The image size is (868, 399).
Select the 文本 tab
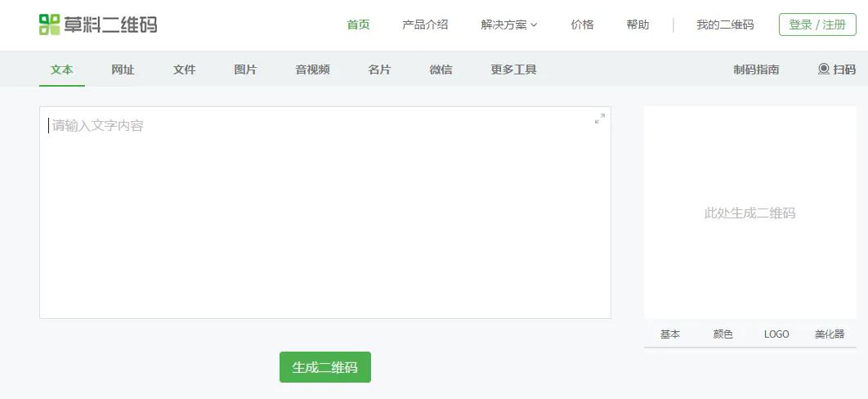[x=62, y=69]
